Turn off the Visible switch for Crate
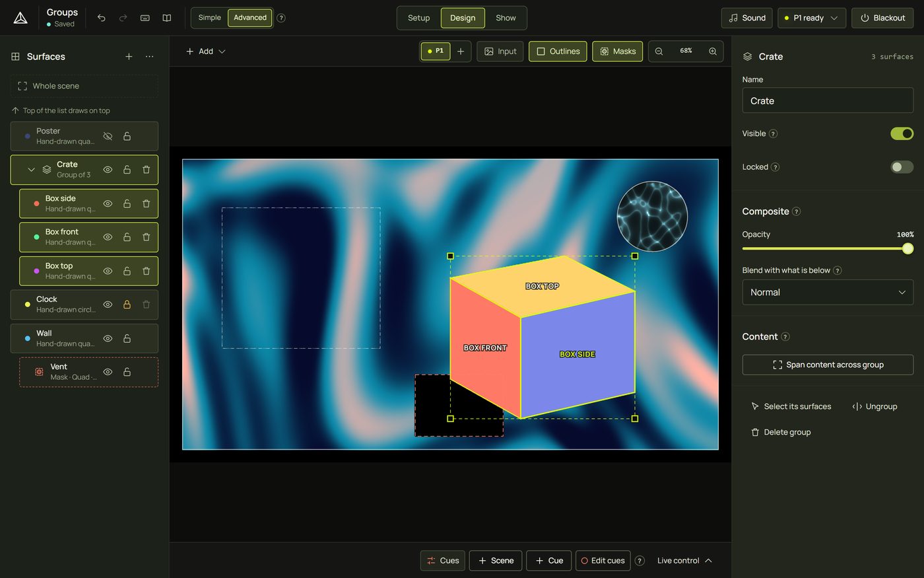This screenshot has height=578, width=924. coord(902,133)
